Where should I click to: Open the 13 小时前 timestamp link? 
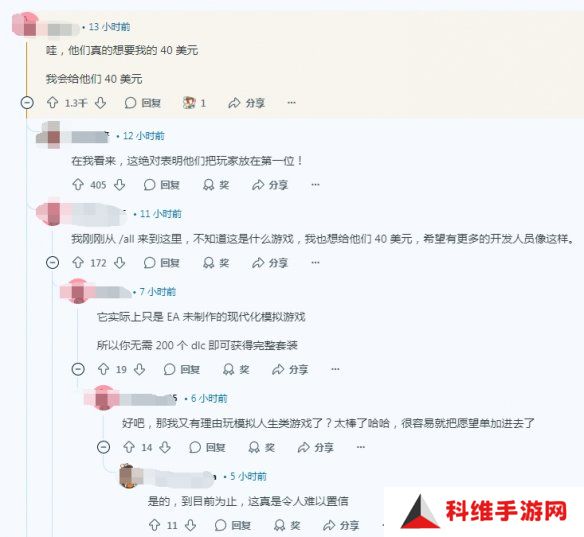point(109,27)
